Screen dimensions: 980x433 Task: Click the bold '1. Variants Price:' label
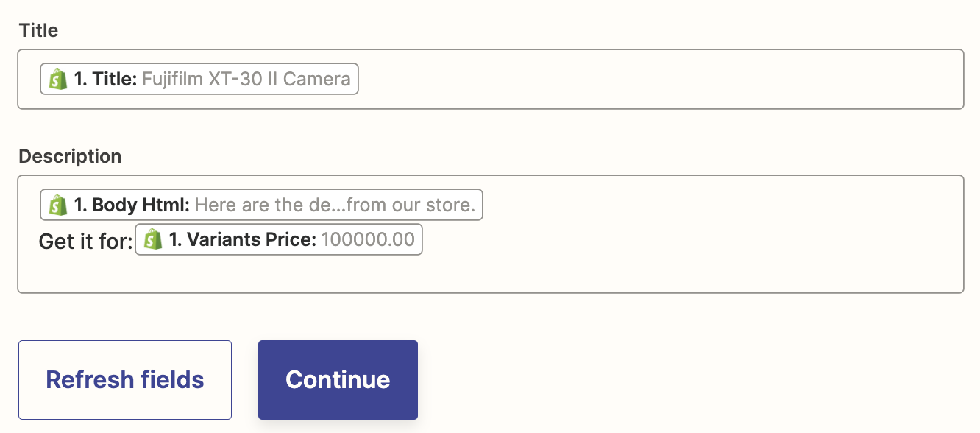242,239
